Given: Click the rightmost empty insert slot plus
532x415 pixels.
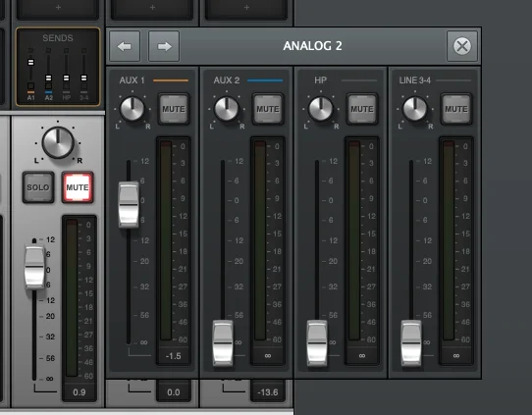Looking at the screenshot, I should pyautogui.click(x=246, y=8).
